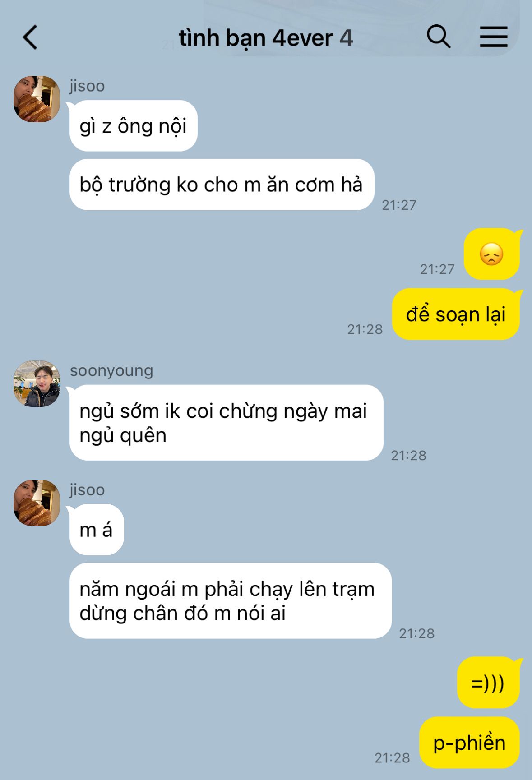Select chat title 'tình bạn 4ever'
Image resolution: width=532 pixels, height=780 pixels.
256,38
